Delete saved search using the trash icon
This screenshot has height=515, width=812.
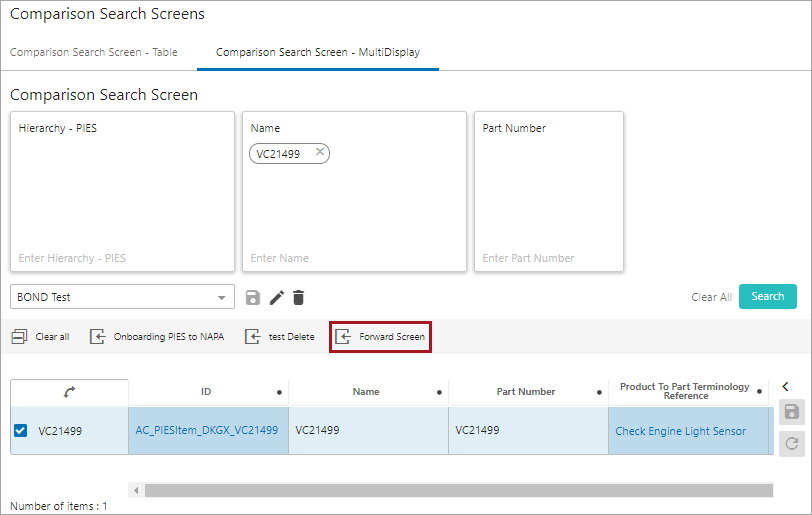(299, 297)
